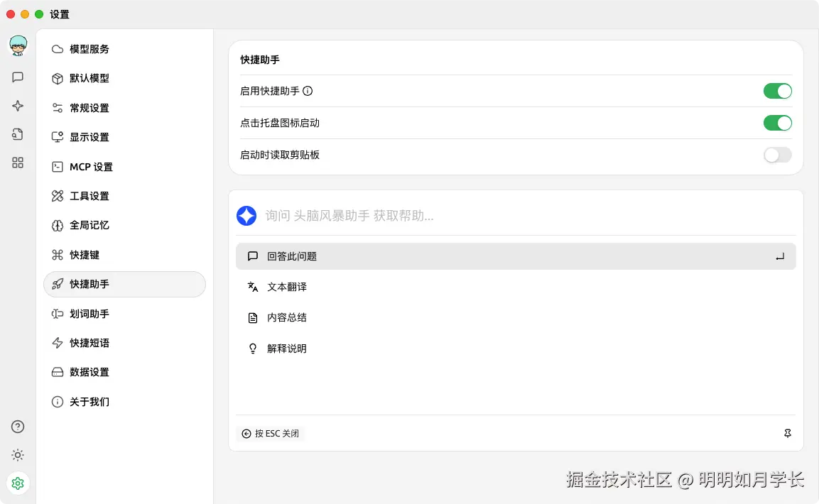Click the sliders icon beside 常规设置
Screen dimensions: 819x504
[58, 108]
